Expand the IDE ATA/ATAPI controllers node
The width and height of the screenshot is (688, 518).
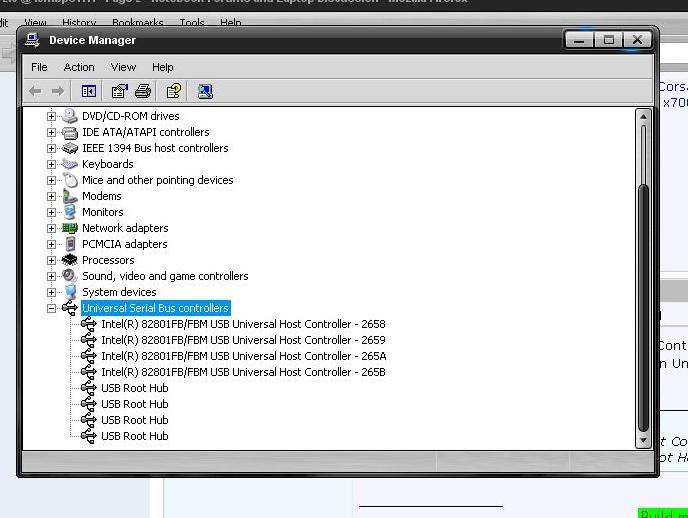[x=51, y=132]
